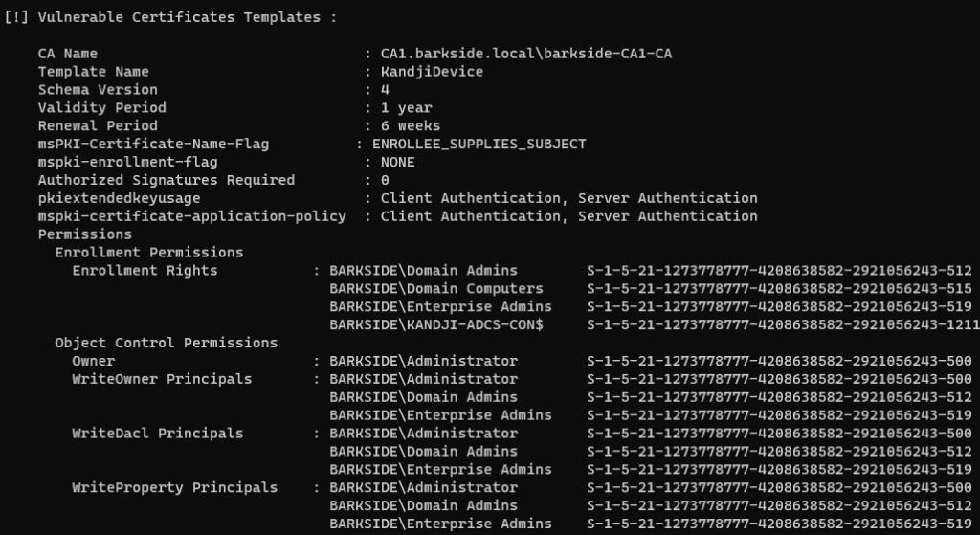The width and height of the screenshot is (980, 535).
Task: Click the "6 weeks" renewal period value
Action: click(x=411, y=125)
